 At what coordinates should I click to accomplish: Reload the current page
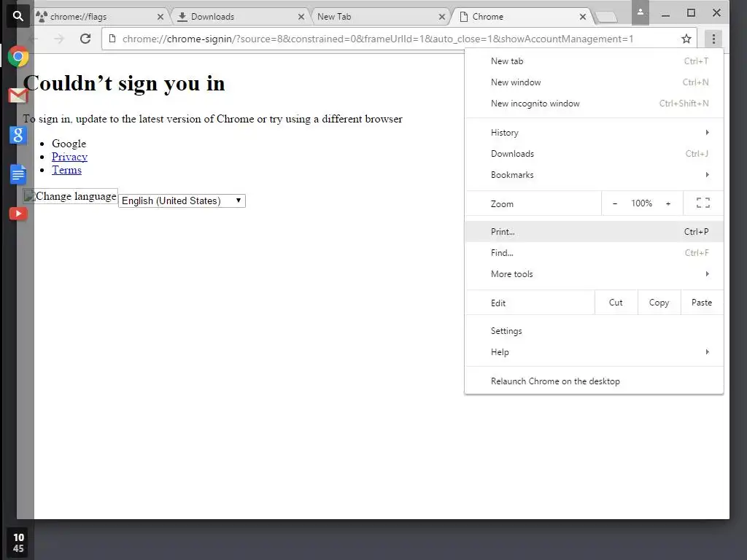point(85,39)
